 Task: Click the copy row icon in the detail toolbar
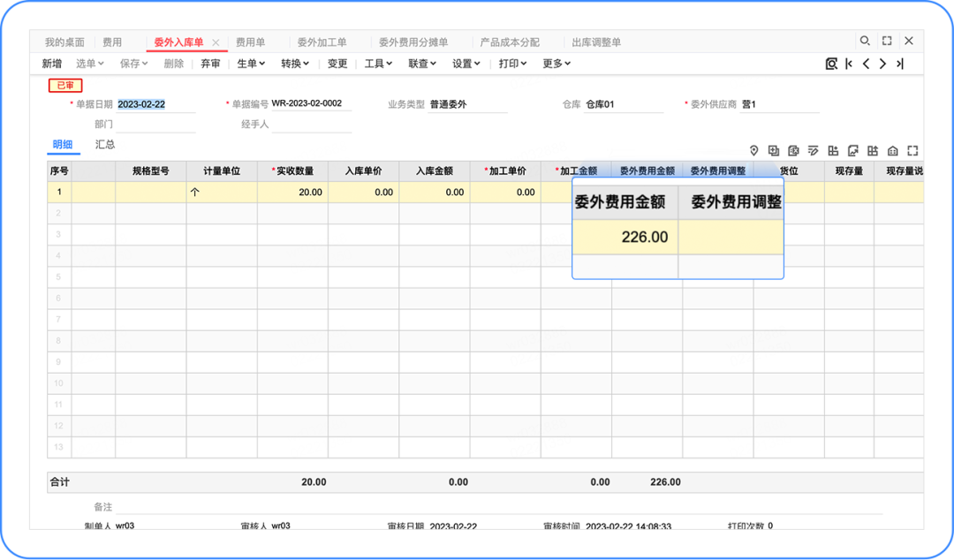point(774,150)
